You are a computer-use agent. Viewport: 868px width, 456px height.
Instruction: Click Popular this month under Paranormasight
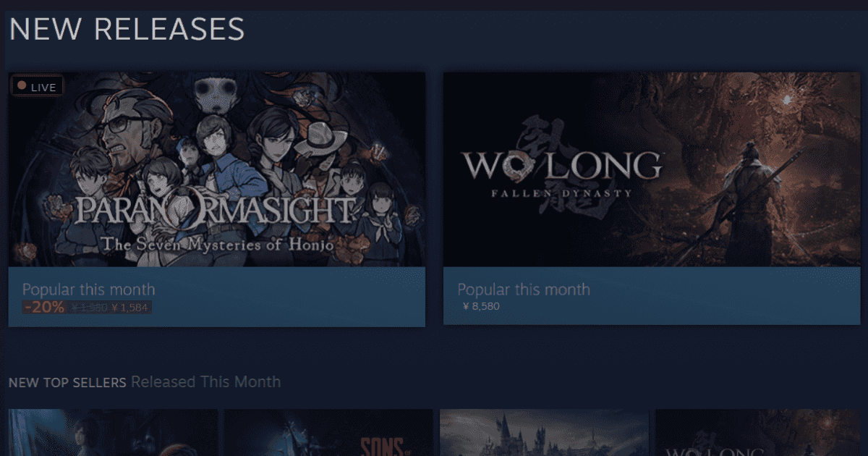click(x=88, y=290)
